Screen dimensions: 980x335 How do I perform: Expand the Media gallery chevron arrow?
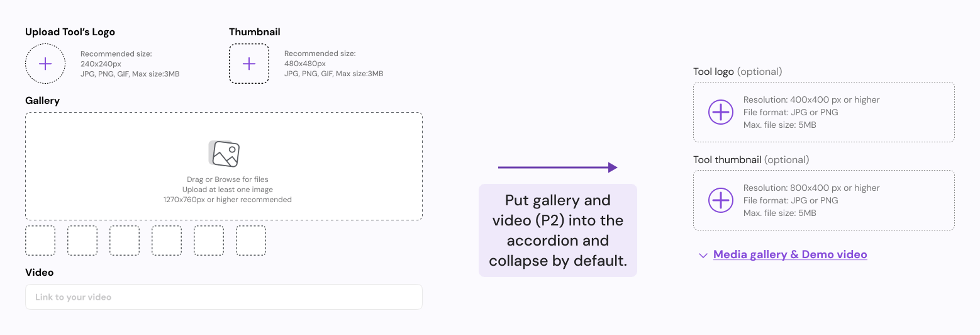703,256
